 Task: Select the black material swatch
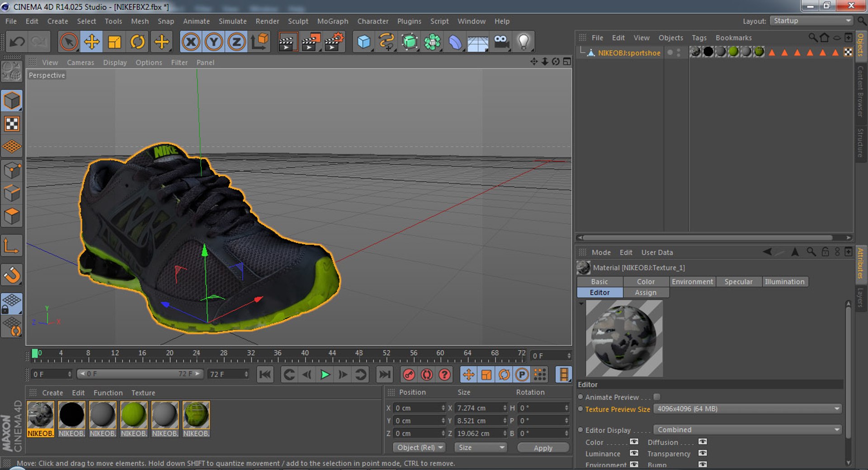click(x=71, y=415)
